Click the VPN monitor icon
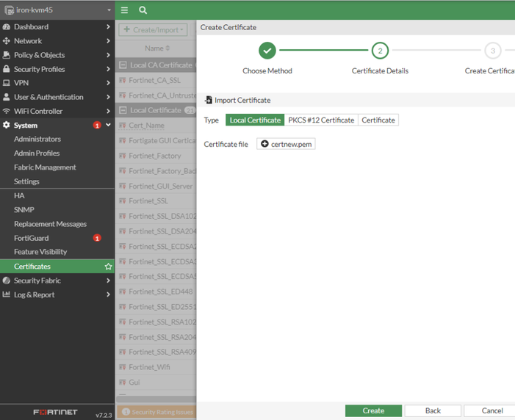The image size is (515, 420). 6,83
